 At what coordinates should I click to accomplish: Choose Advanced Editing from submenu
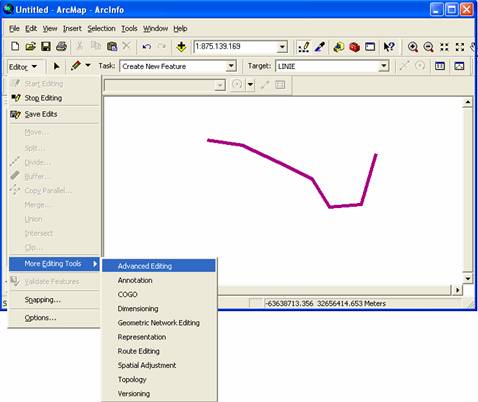pos(159,266)
